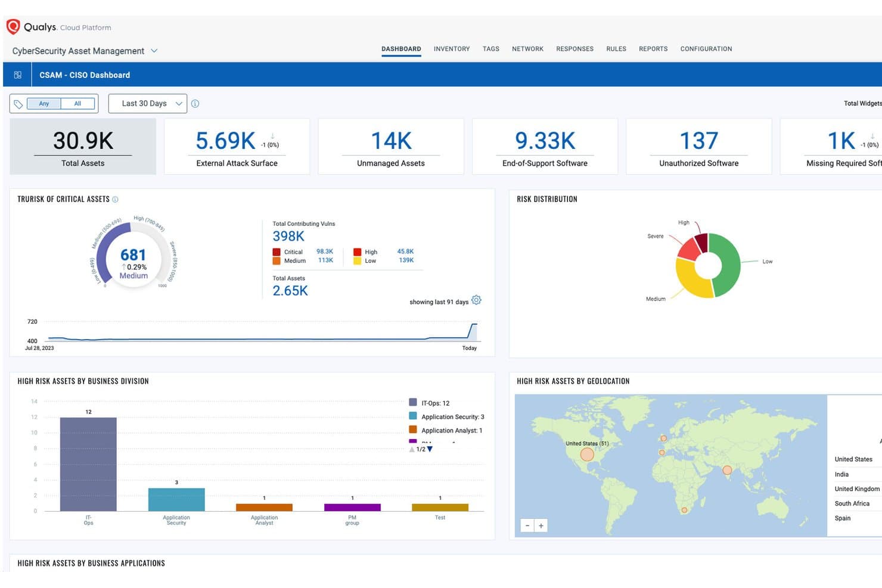Click the 2.65K Total Assets value
This screenshot has height=588, width=882.
[290, 291]
